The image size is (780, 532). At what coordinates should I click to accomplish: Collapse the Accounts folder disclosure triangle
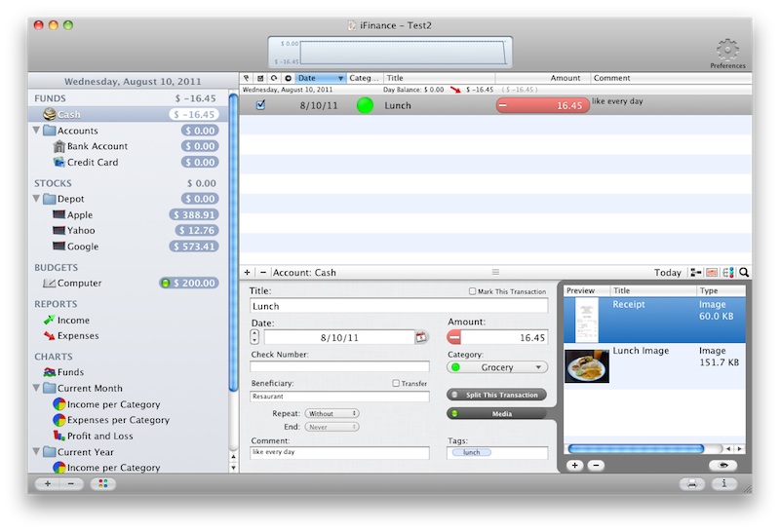[x=37, y=131]
